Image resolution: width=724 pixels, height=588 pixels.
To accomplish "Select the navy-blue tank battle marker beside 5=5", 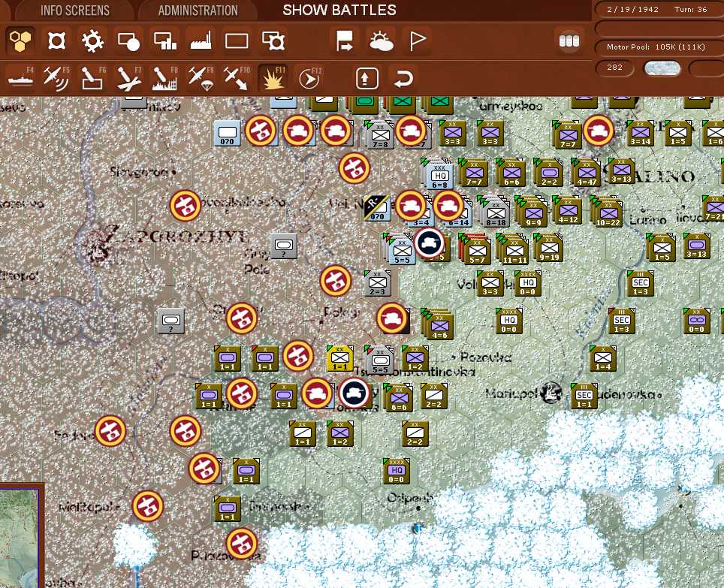I will coord(430,243).
